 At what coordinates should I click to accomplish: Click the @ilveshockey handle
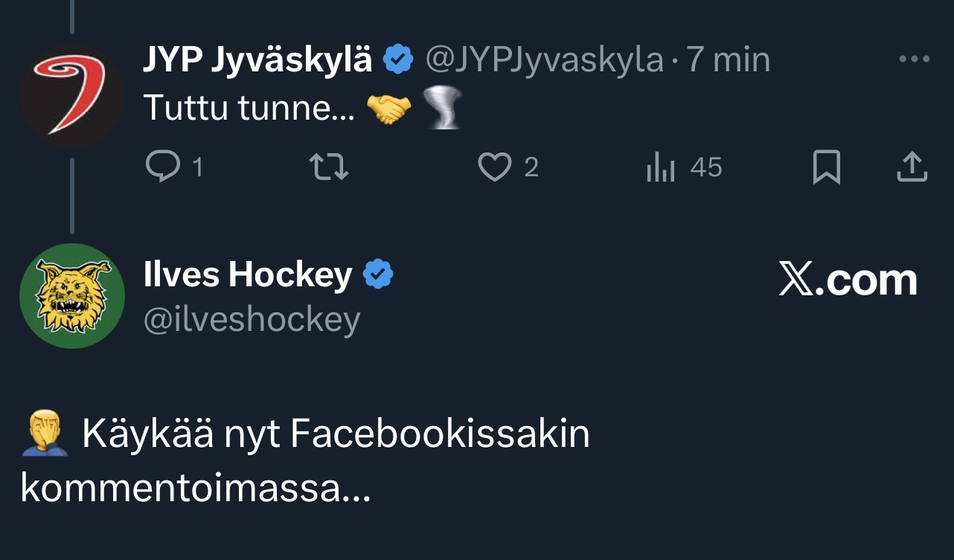[x=252, y=320]
